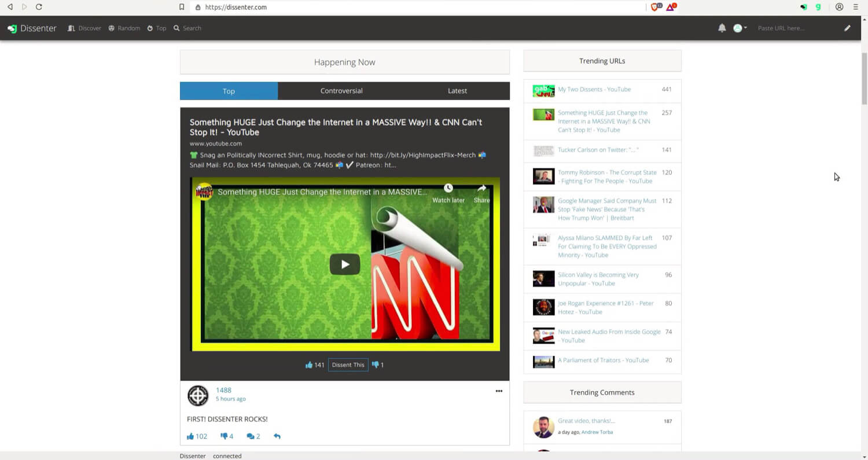
Task: Click the Tommy Robinson video thumbnail
Action: point(543,176)
